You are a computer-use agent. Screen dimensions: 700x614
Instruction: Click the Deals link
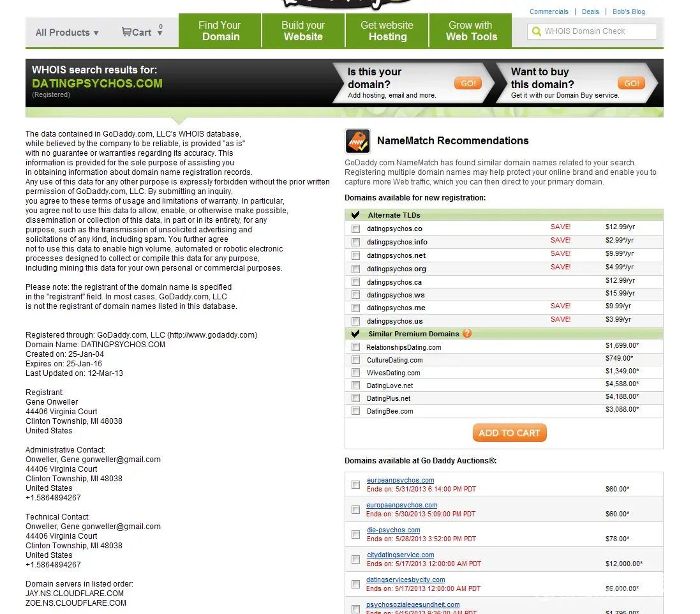point(590,11)
